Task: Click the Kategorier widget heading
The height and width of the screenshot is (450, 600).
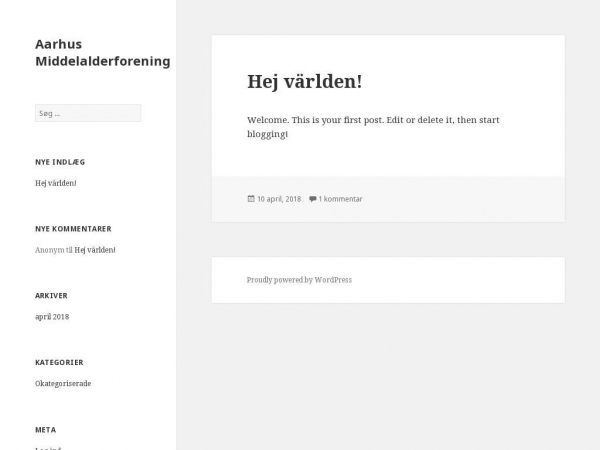Action: point(59,362)
